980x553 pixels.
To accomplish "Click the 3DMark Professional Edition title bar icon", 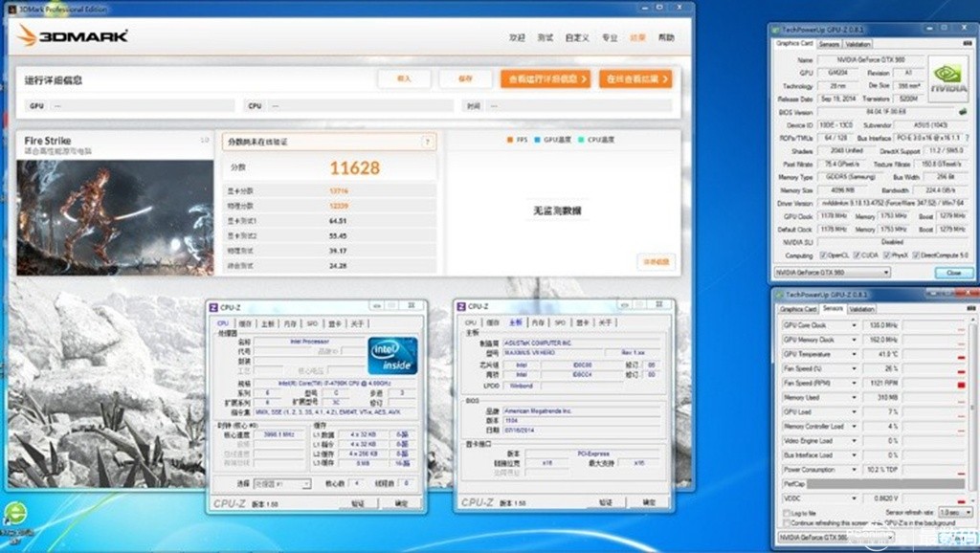I will (12, 9).
